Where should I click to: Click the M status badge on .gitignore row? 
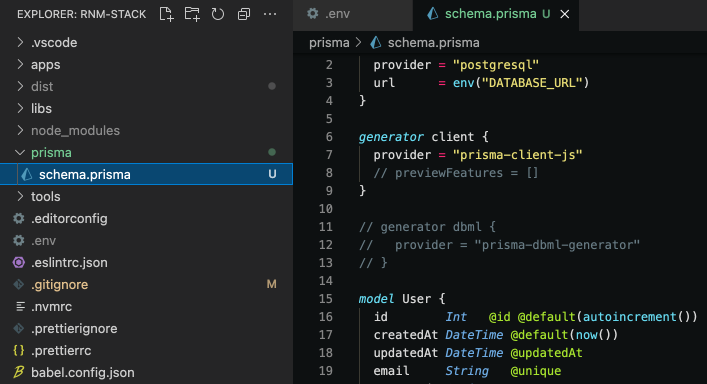(x=271, y=284)
